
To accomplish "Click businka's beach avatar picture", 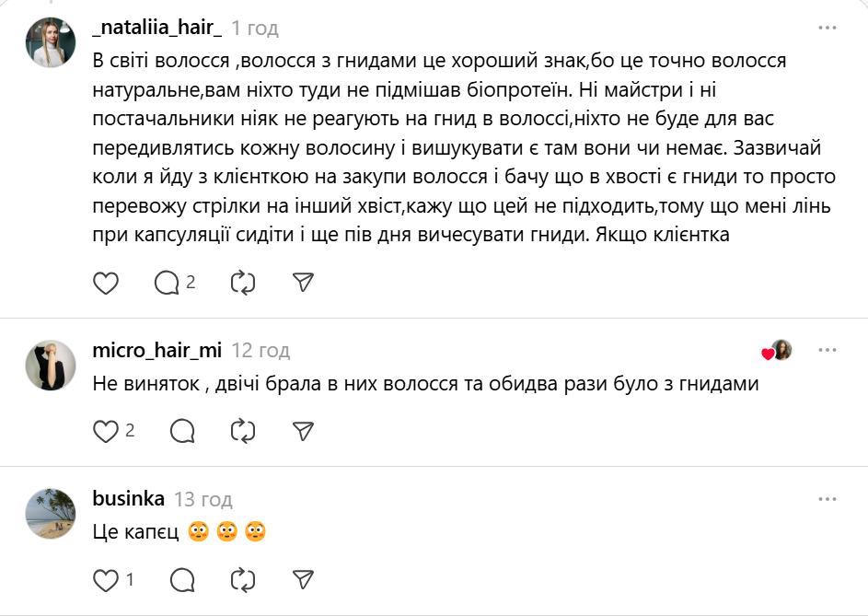I will (x=50, y=513).
